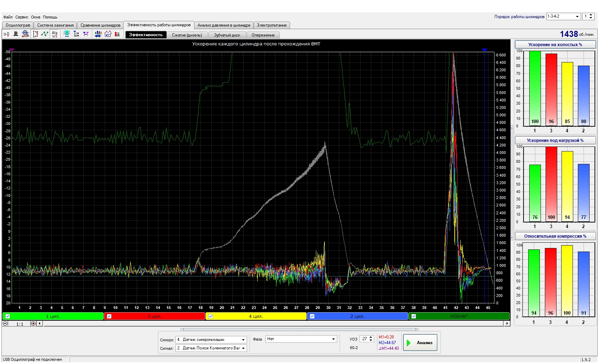Open the Окна menu
Viewport: 602px width, 364px height.
point(35,17)
